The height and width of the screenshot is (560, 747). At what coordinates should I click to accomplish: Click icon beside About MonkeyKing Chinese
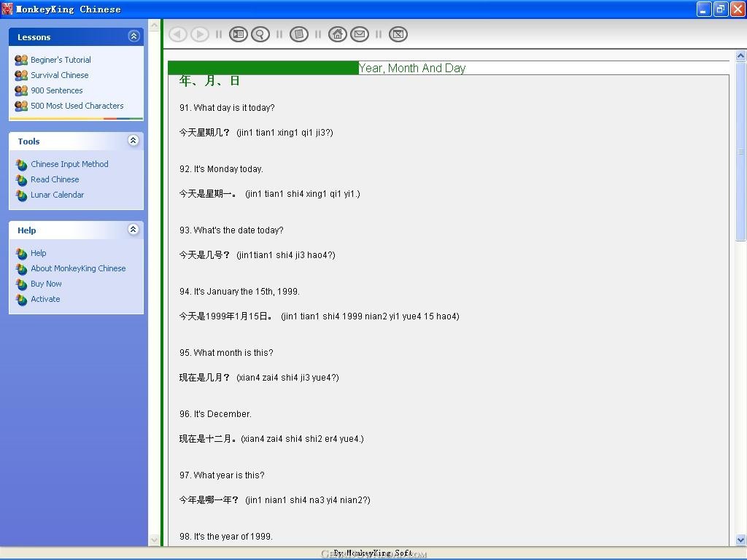[x=21, y=269]
